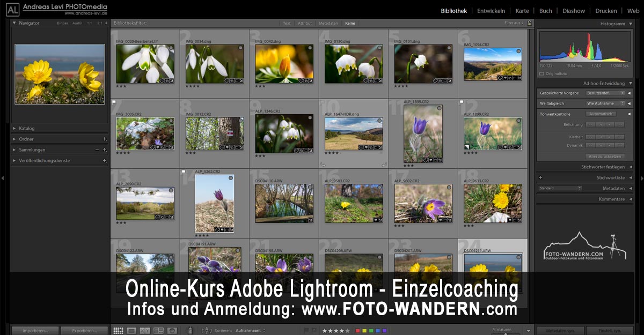The height and width of the screenshot is (335, 644).
Task: Switch to grid view in the toolbar
Action: [119, 331]
